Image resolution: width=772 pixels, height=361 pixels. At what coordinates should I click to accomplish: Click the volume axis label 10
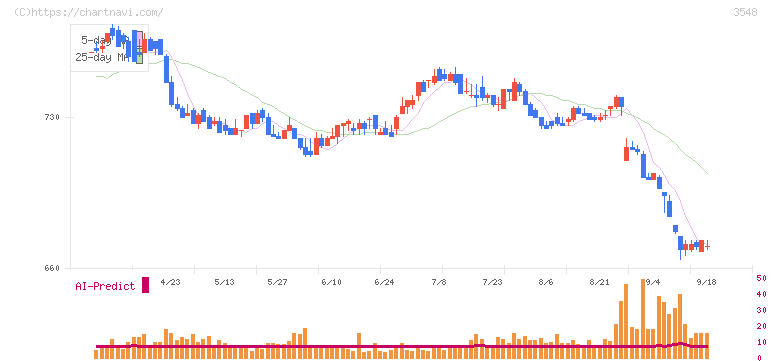point(761,342)
